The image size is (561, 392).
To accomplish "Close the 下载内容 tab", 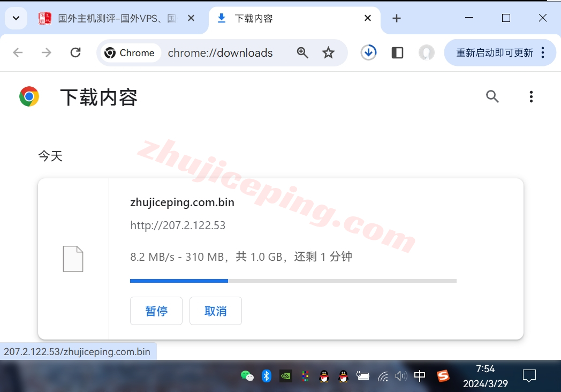I will point(367,18).
